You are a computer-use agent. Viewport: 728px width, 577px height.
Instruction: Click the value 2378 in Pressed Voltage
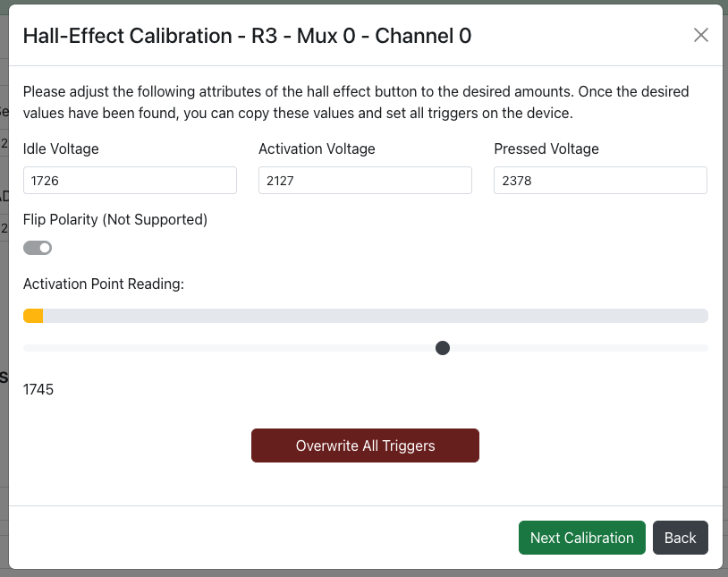(x=517, y=180)
